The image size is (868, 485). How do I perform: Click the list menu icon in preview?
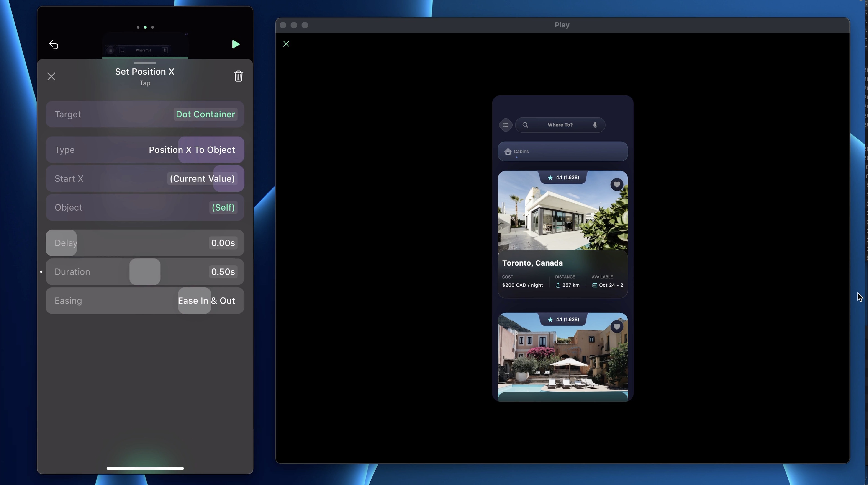pos(506,125)
